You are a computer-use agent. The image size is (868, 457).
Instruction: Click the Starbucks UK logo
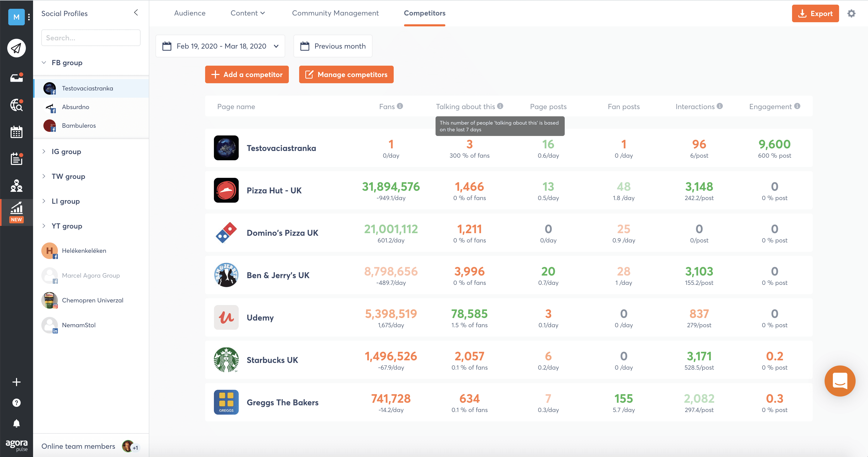(x=226, y=360)
